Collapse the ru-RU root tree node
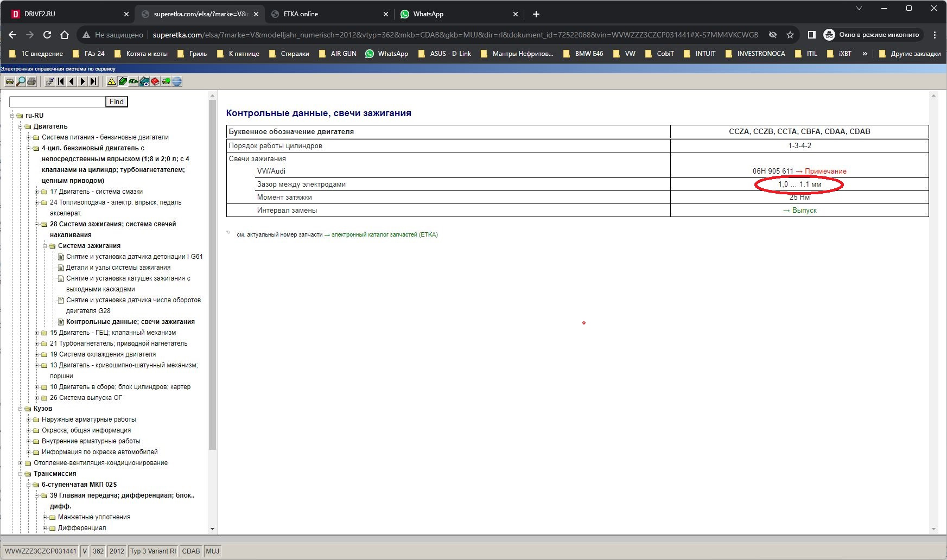 [x=12, y=116]
